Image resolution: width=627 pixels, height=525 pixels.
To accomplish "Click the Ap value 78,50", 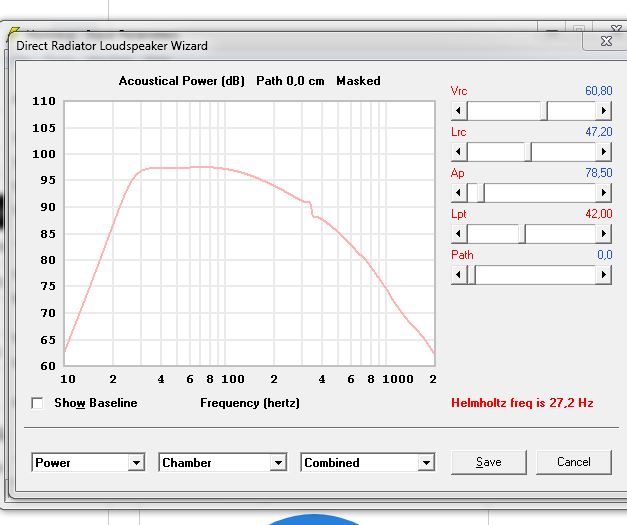I will point(599,173).
